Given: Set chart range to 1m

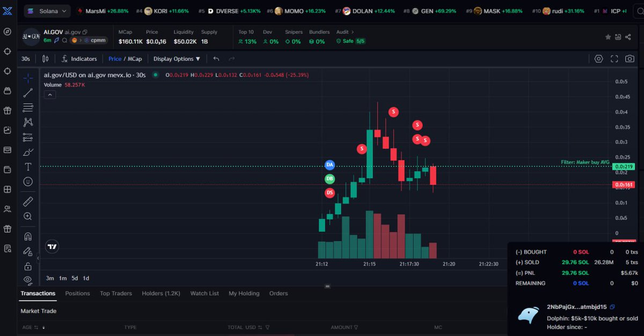Looking at the screenshot, I should click(x=63, y=278).
